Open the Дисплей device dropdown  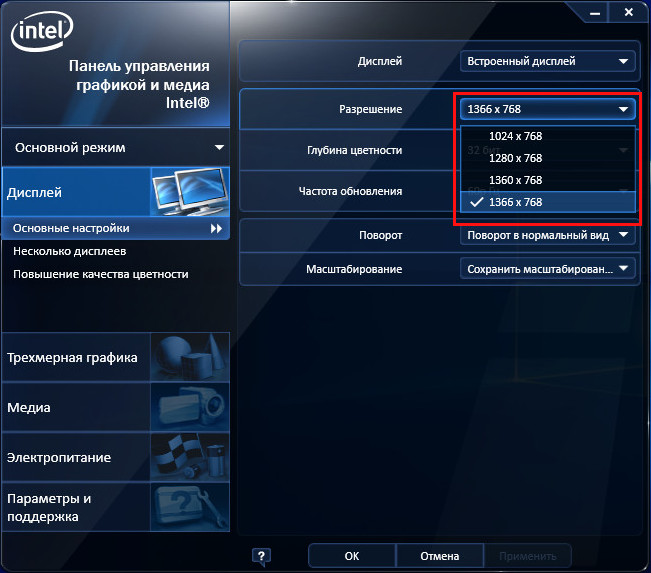(x=548, y=61)
